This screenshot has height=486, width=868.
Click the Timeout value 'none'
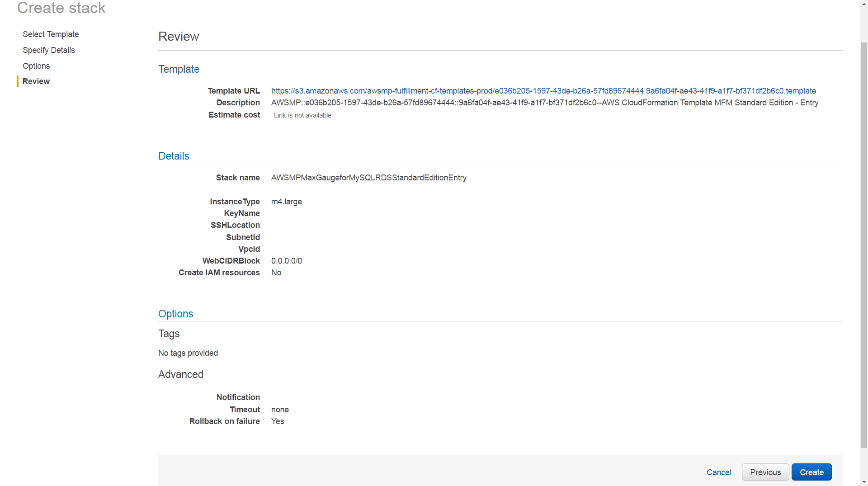point(280,410)
